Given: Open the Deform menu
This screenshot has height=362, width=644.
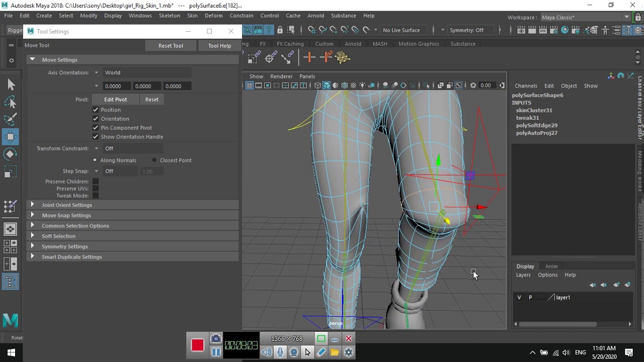Looking at the screenshot, I should click(x=213, y=16).
